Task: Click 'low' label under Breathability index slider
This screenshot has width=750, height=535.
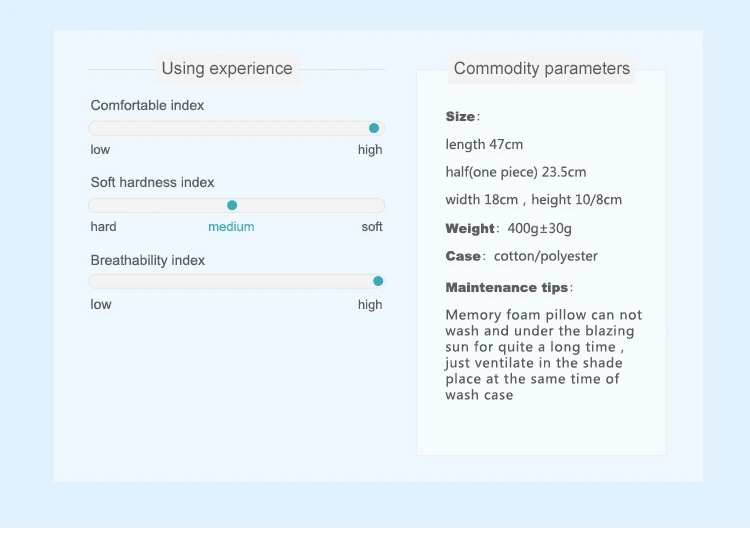Action: (101, 305)
